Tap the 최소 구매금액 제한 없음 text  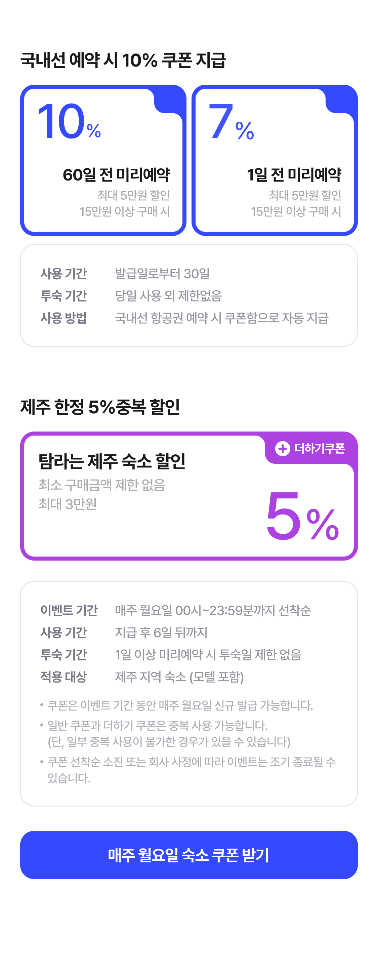[102, 485]
